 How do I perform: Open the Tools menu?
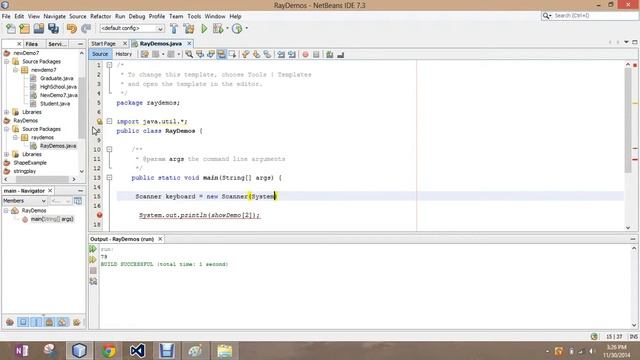point(194,16)
